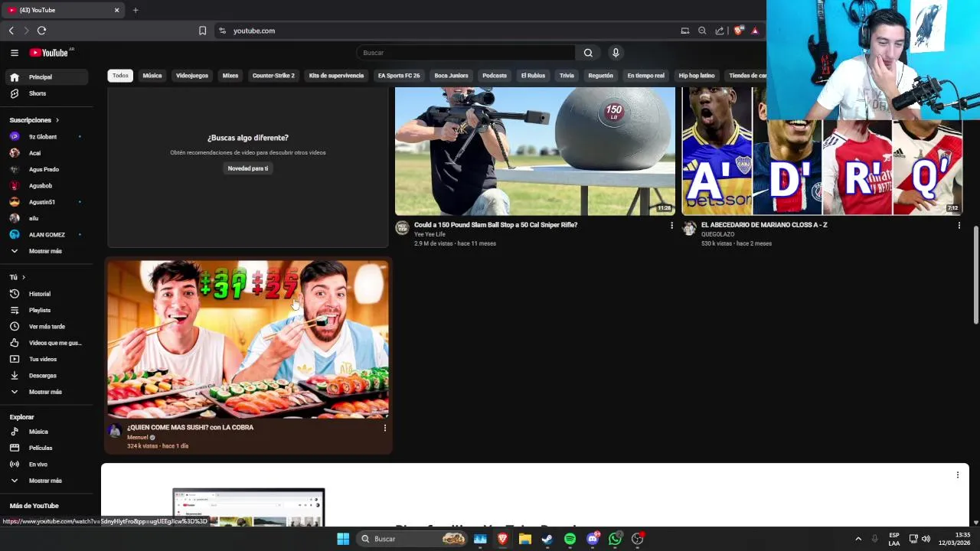Open volume control in the system tray
This screenshot has width=980, height=551.
926,539
